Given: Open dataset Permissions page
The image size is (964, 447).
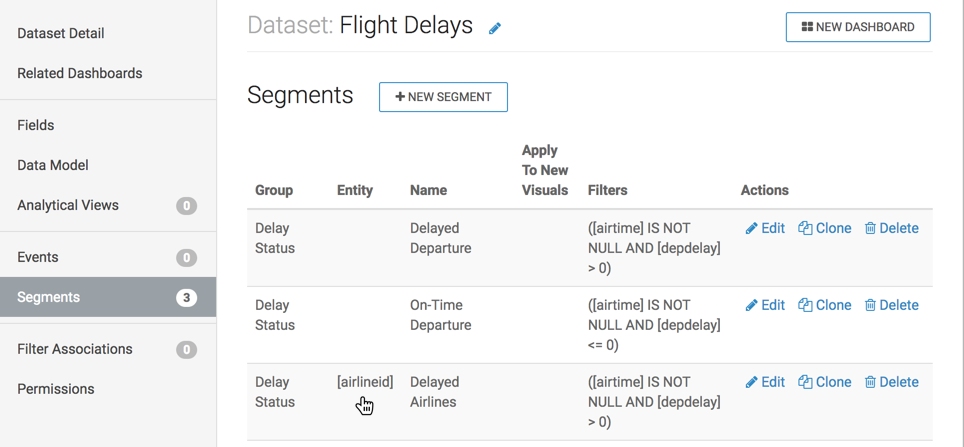Looking at the screenshot, I should point(56,389).
